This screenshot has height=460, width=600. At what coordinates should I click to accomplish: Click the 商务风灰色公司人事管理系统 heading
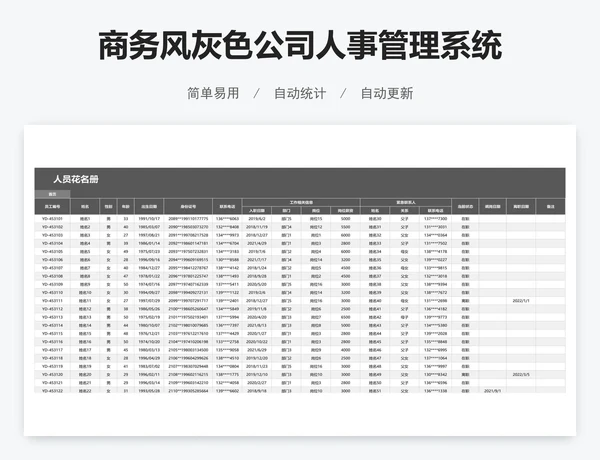[300, 46]
